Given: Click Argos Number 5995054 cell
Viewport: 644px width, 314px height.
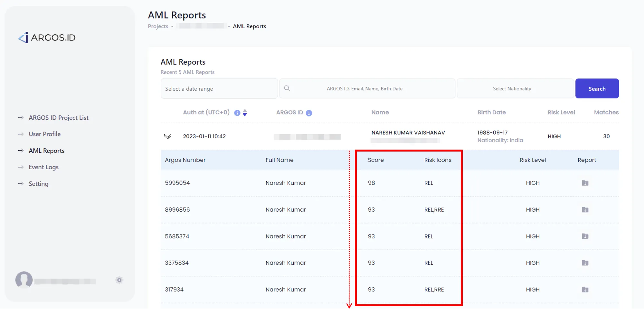Looking at the screenshot, I should pos(177,183).
